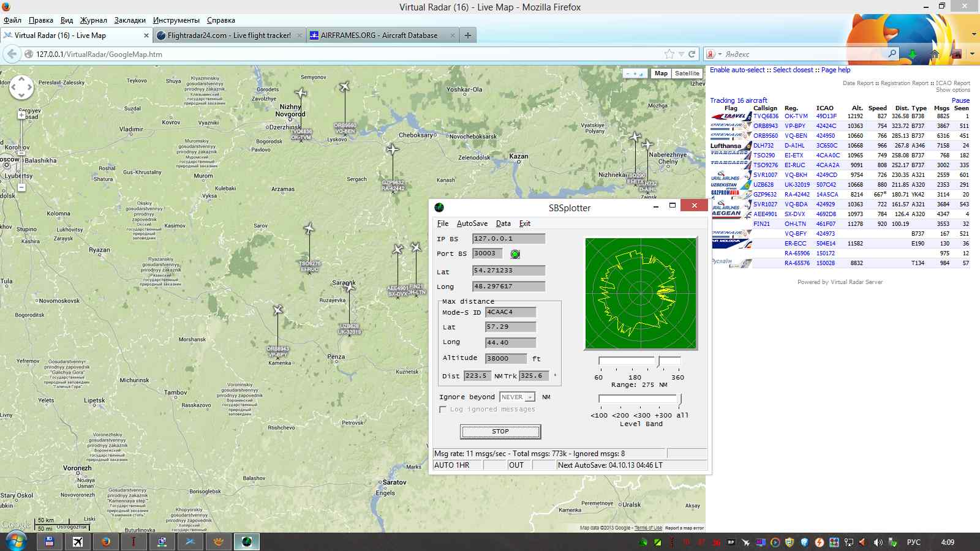
Task: Select aircraft ORB8943 VP-BPY on map
Action: point(278,310)
